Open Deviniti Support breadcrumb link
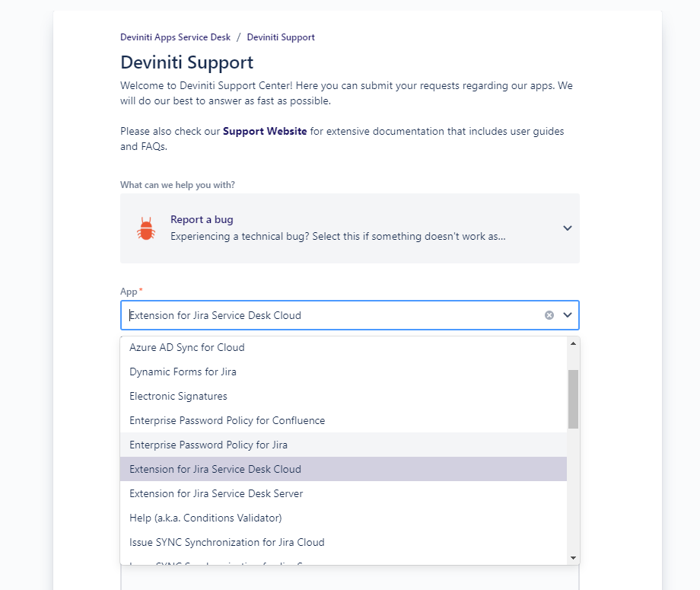The width and height of the screenshot is (700, 590). pos(281,37)
